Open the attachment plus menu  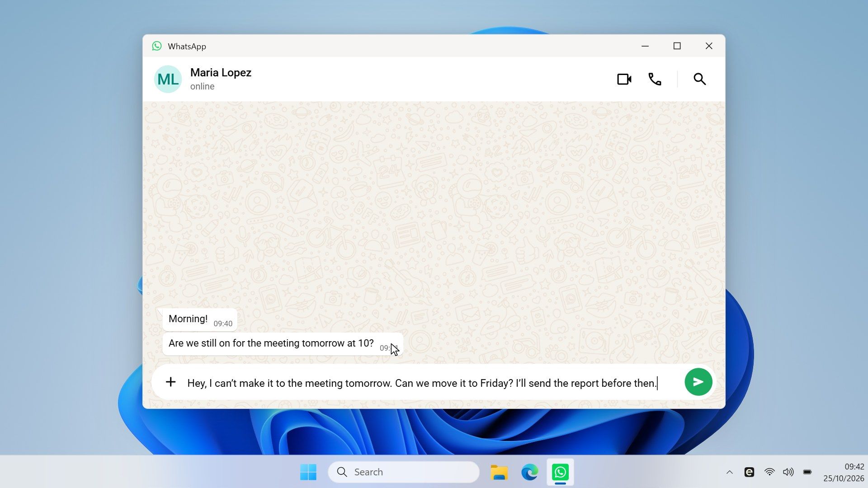pyautogui.click(x=170, y=382)
